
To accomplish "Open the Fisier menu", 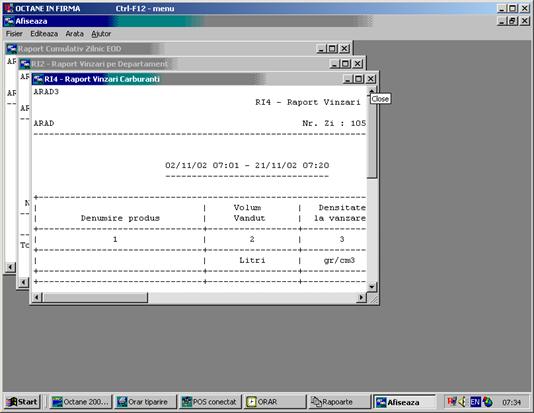I will coord(14,34).
